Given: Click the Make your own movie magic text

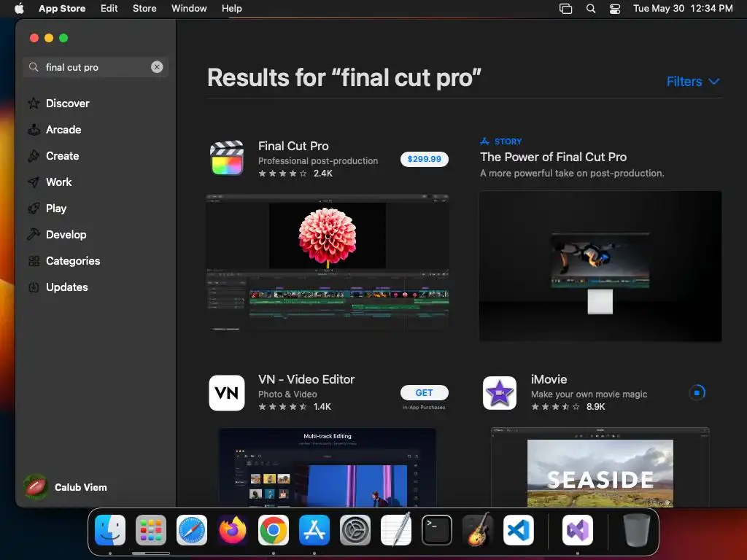Looking at the screenshot, I should (589, 394).
